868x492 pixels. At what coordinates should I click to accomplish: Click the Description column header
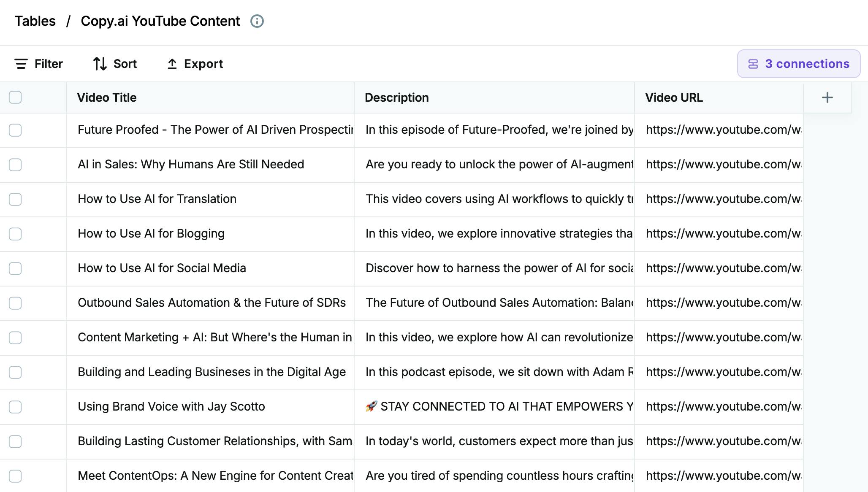tap(396, 97)
